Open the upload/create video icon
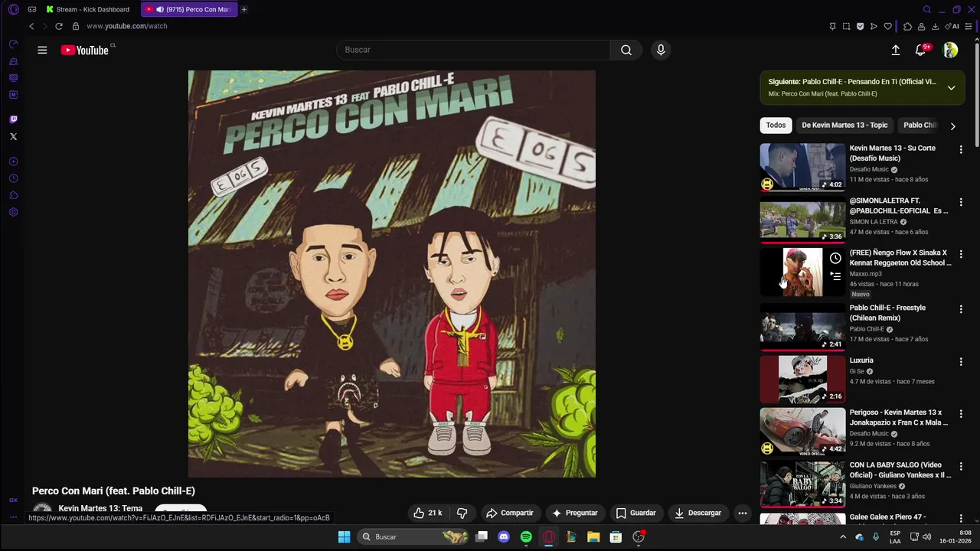Image resolution: width=980 pixels, height=551 pixels. 895,50
